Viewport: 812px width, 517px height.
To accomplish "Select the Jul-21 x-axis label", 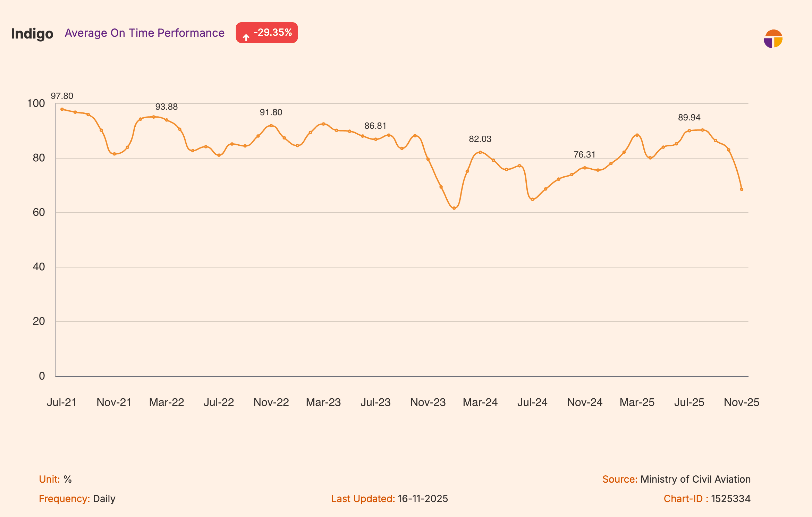I will 62,402.
